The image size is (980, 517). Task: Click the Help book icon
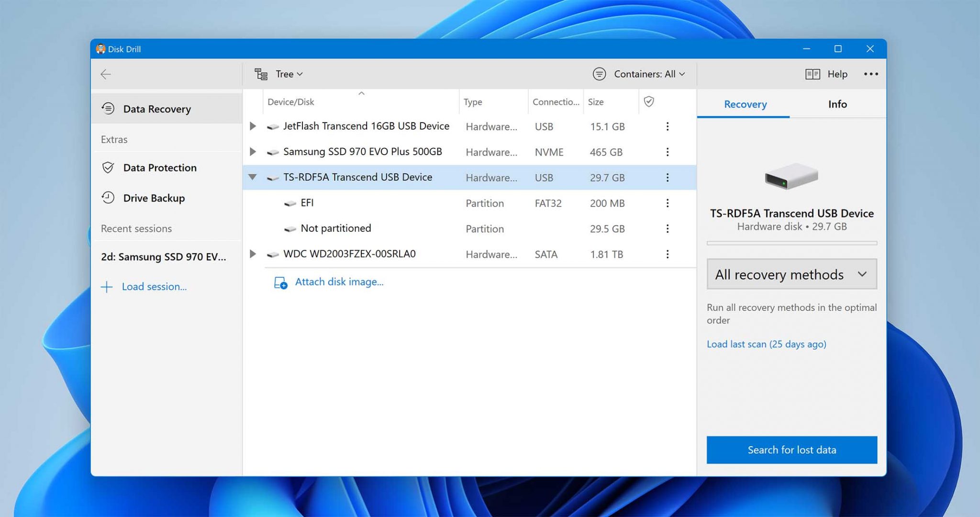[x=813, y=74]
